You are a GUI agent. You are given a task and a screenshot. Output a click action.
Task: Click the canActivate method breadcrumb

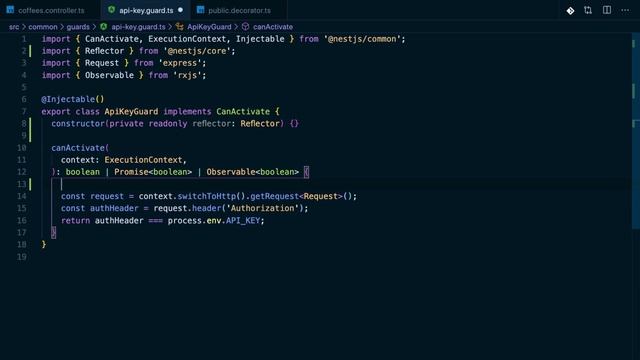point(273,27)
